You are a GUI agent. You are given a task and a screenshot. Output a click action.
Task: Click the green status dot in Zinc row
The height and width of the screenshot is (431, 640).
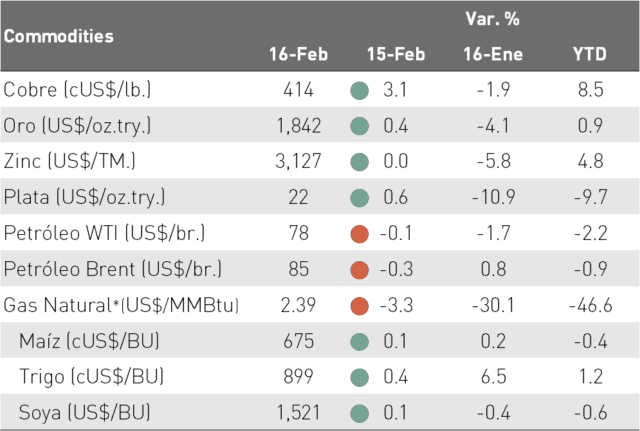[360, 162]
